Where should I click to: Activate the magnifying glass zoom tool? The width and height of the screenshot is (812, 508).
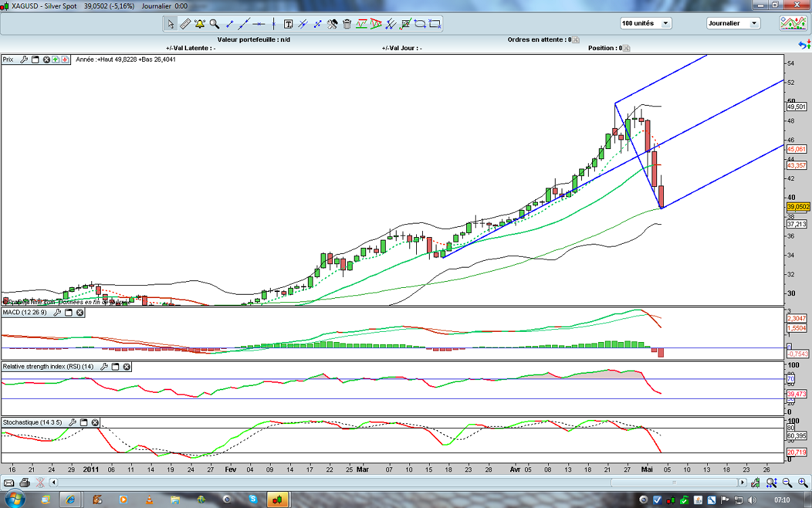tap(215, 24)
